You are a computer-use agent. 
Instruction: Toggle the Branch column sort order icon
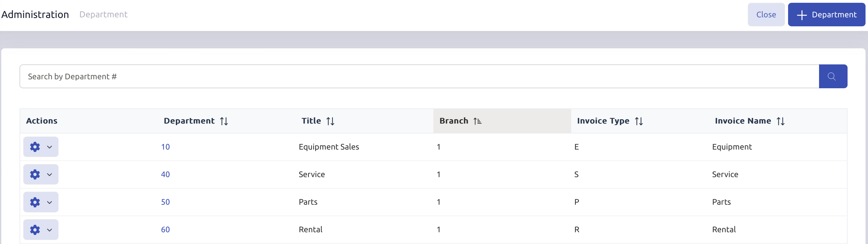pos(477,121)
